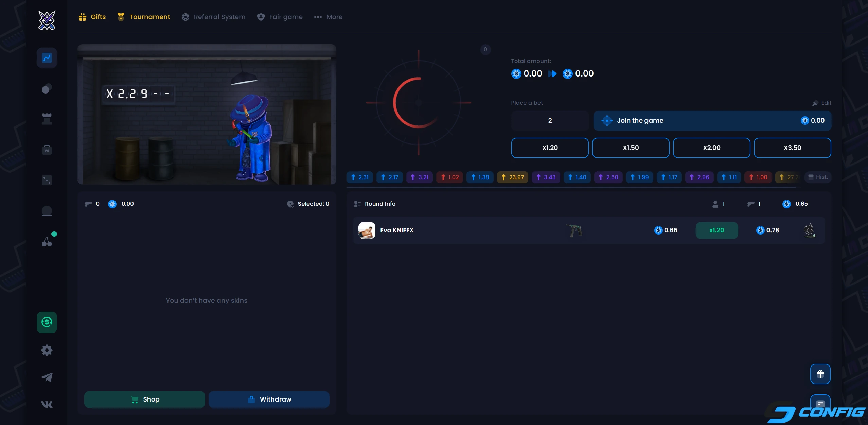
Task: Open settings gear in sidebar
Action: pyautogui.click(x=47, y=350)
